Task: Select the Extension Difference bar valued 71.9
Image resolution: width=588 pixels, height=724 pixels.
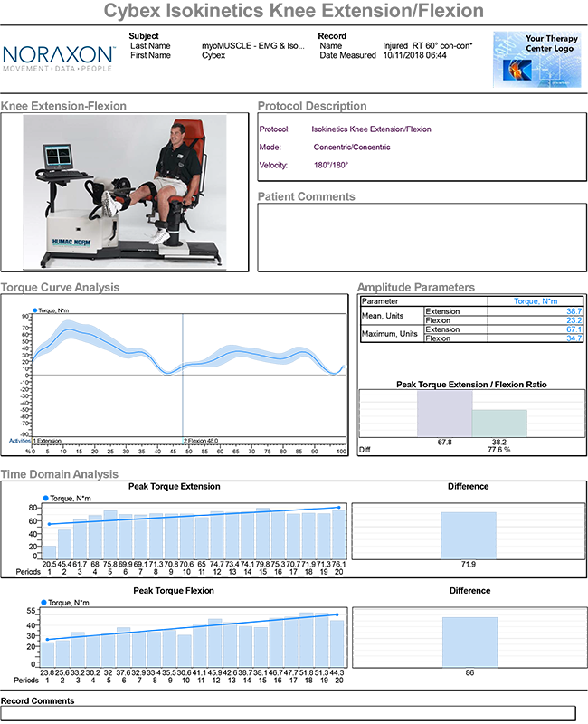Action: pos(469,536)
